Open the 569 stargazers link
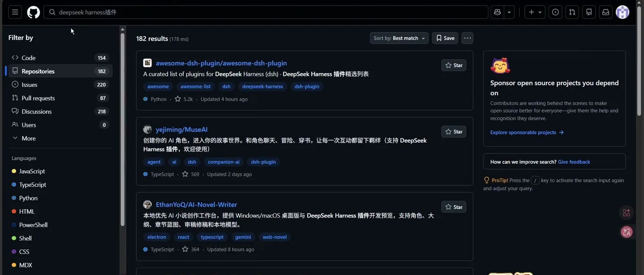644x275 pixels. pyautogui.click(x=191, y=174)
